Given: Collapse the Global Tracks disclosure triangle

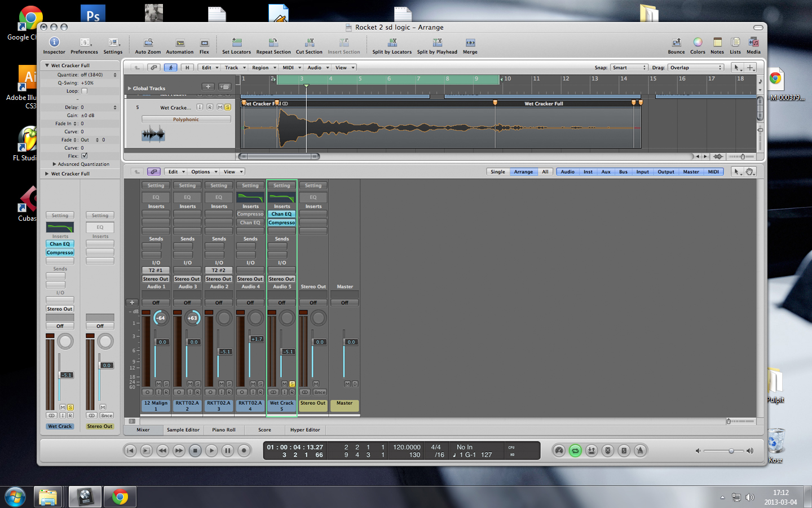Looking at the screenshot, I should pyautogui.click(x=130, y=87).
